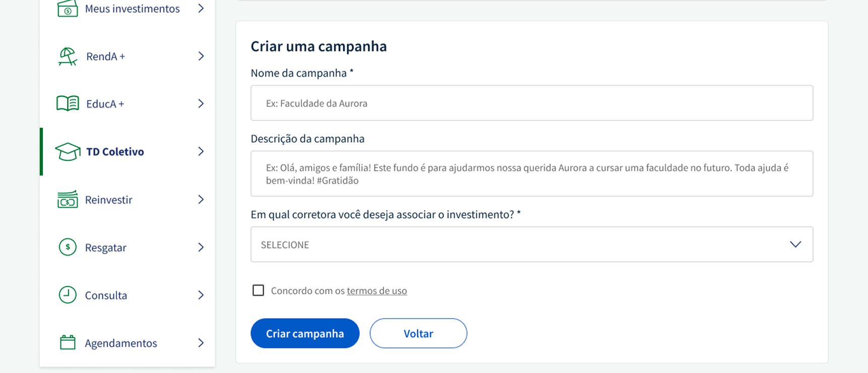Click the Meus investimentos wallet icon
Image resolution: width=868 pixels, height=373 pixels.
point(68,9)
